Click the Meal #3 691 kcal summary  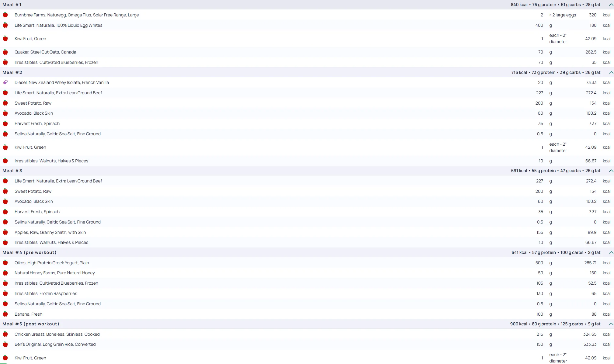click(556, 171)
